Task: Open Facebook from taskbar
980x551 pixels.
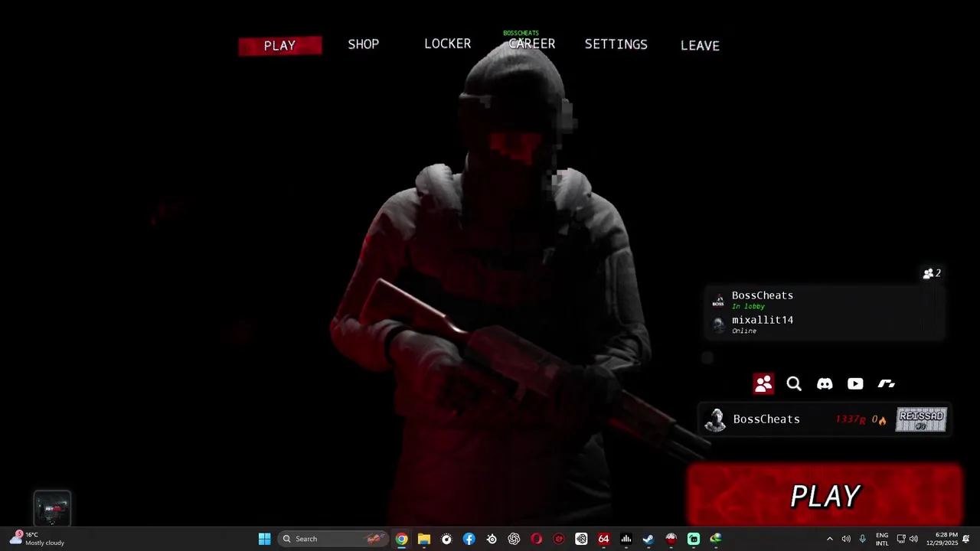Action: coord(469,539)
